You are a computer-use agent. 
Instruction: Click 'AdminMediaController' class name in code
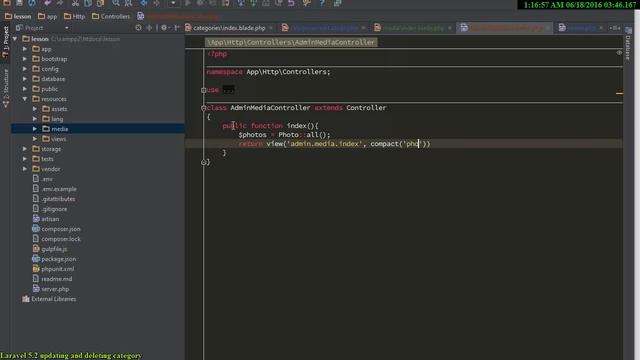[x=270, y=108]
